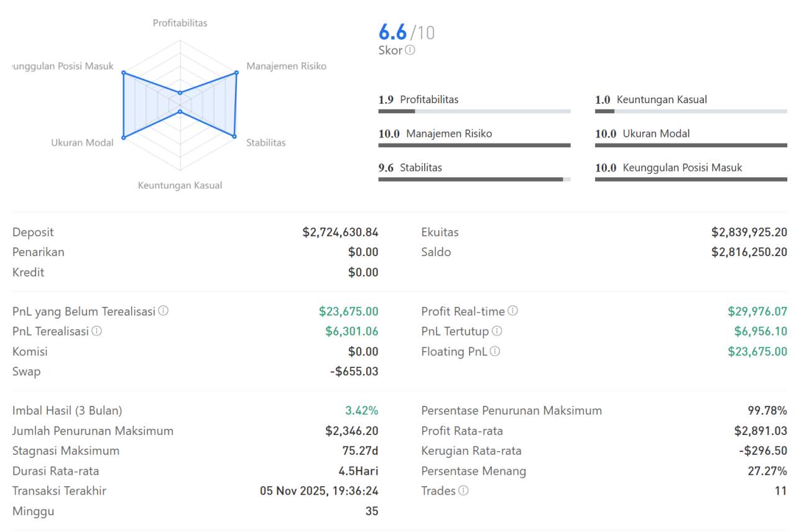Click info icon beside Profit Real-time
Screen dimensions: 796x532
click(512, 311)
